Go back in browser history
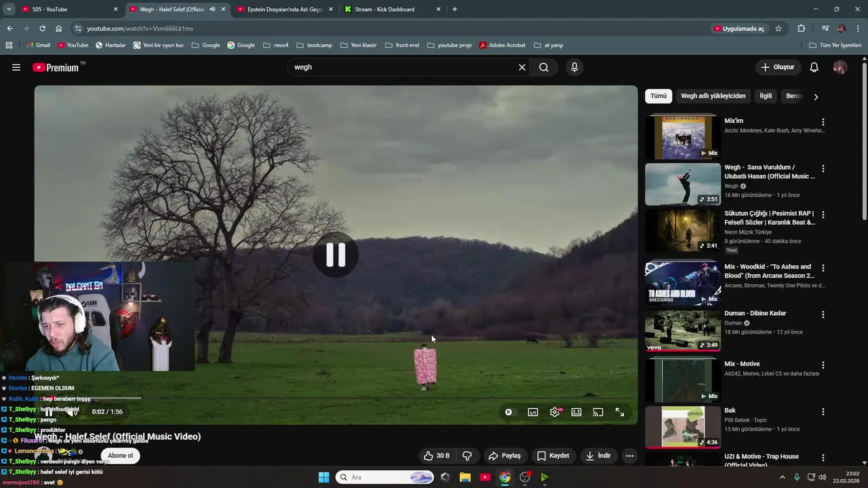The width and height of the screenshot is (868, 488). click(9, 28)
